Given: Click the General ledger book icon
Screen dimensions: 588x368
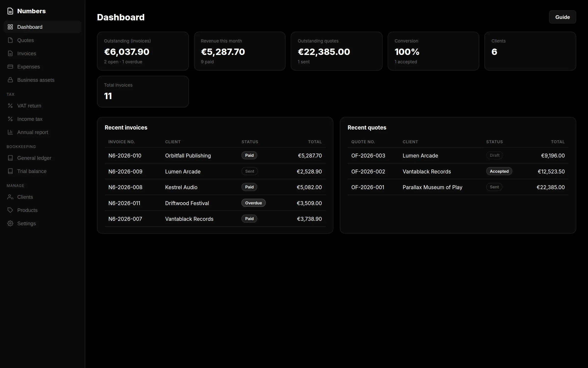Looking at the screenshot, I should [x=10, y=158].
